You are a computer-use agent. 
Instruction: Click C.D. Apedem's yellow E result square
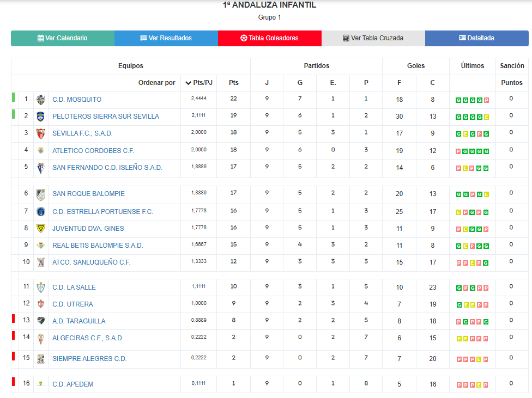[x=479, y=385]
